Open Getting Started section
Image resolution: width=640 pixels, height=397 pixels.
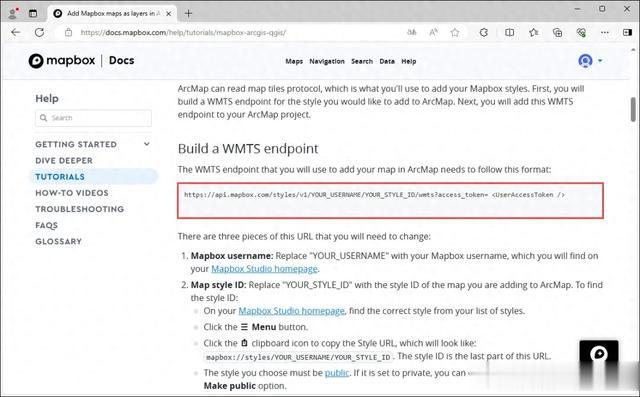[x=76, y=144]
